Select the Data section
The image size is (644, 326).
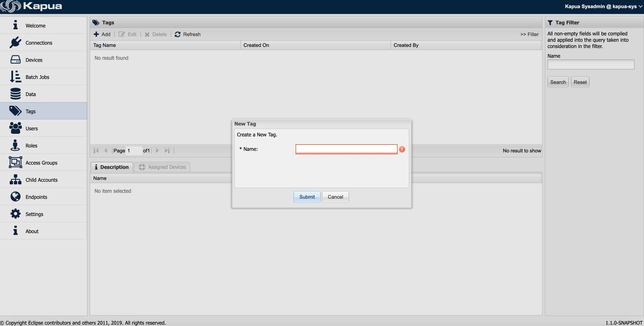(31, 94)
